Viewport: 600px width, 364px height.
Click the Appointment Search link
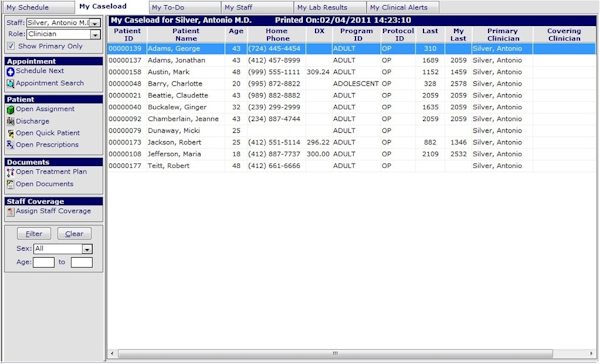[x=50, y=83]
